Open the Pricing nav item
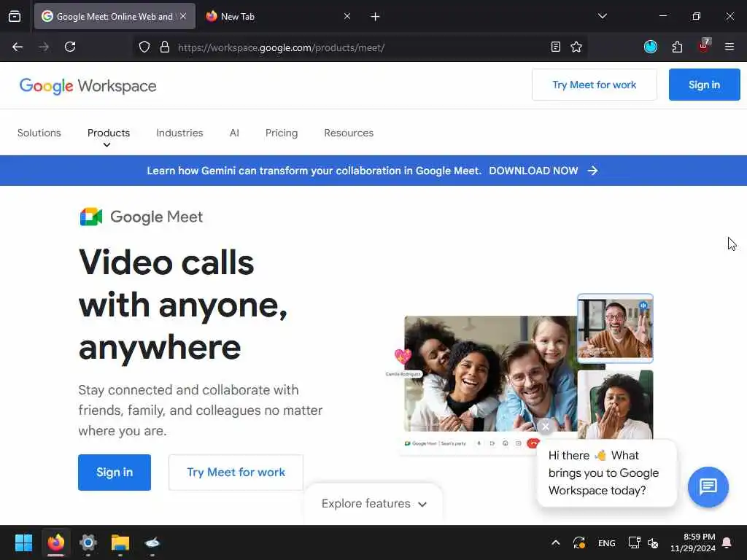747x560 pixels. [282, 133]
